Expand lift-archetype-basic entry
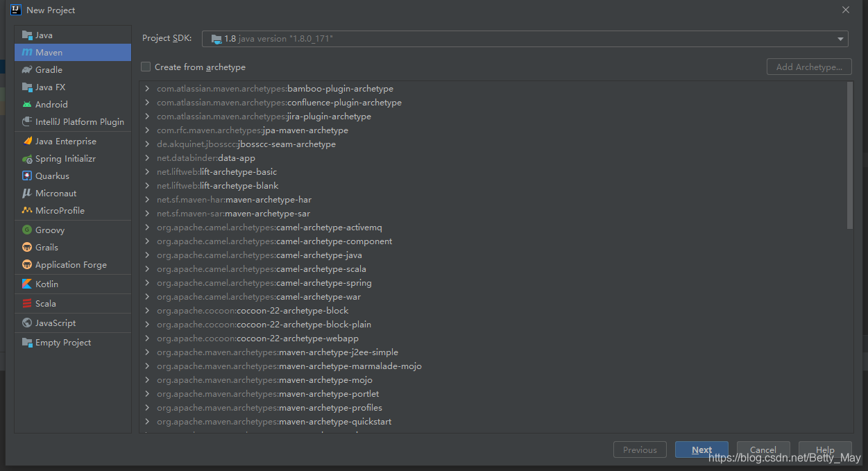Viewport: 868px width, 471px height. tap(147, 172)
